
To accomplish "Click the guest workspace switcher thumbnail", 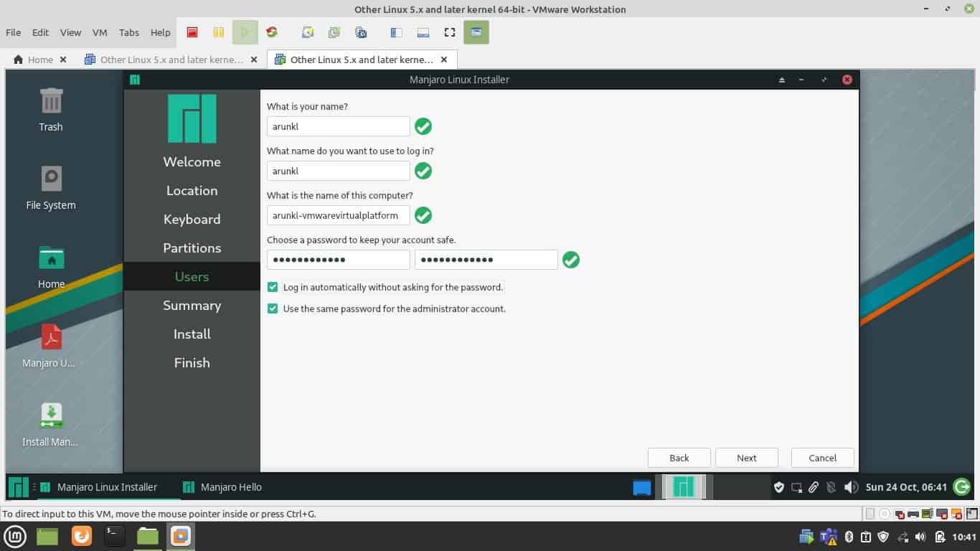I will 684,487.
